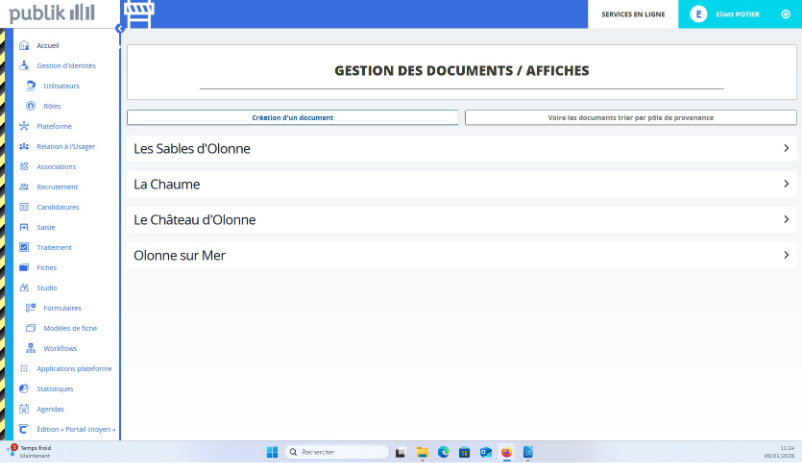This screenshot has height=463, width=802.
Task: Click the Recrutement icon
Action: coord(24,187)
